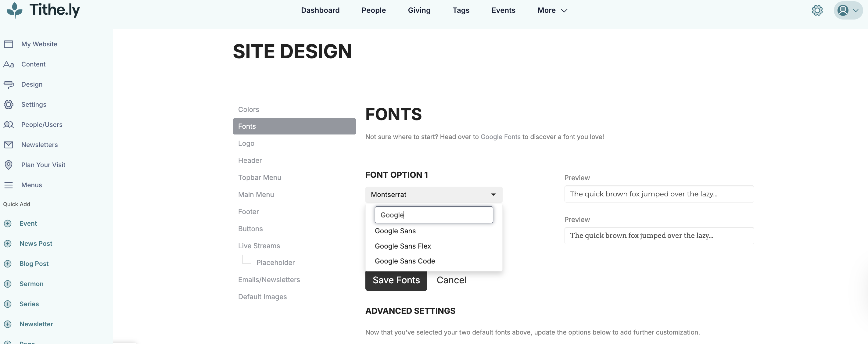The image size is (868, 344).
Task: Click the Newsletters envelope icon
Action: click(x=9, y=145)
